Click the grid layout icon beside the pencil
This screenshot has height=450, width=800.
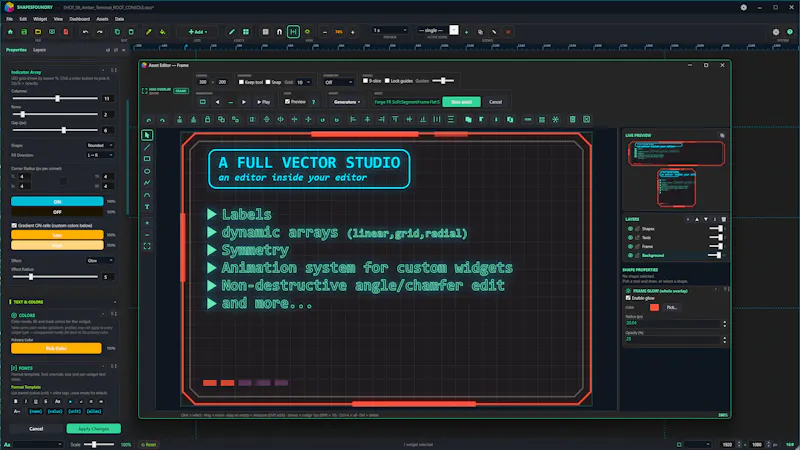click(x=246, y=32)
